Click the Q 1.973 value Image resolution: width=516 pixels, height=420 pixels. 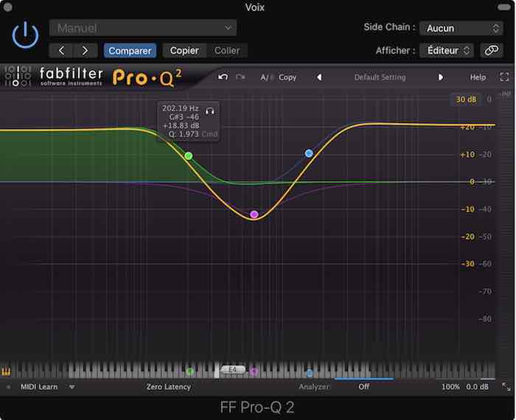tap(184, 134)
